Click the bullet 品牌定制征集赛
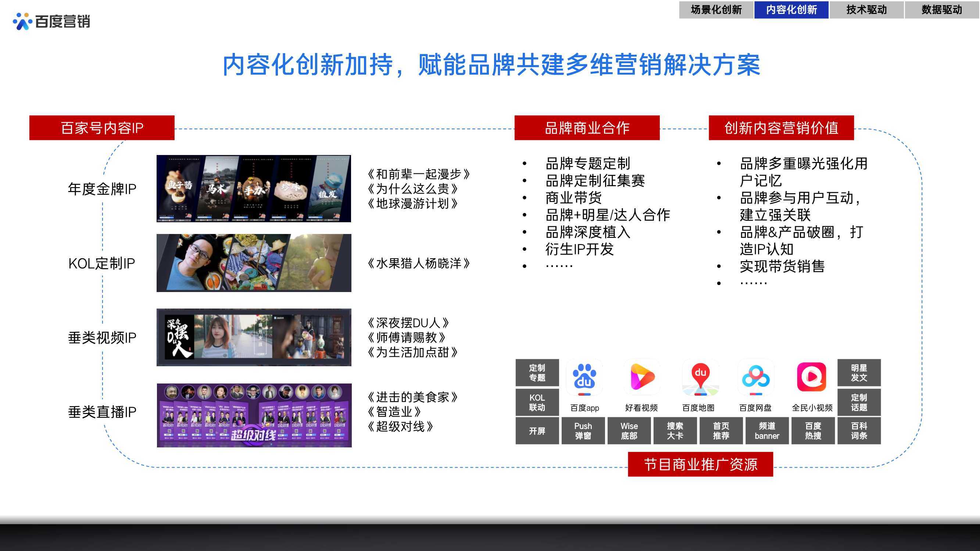Viewport: 980px width, 551px height. (x=595, y=181)
